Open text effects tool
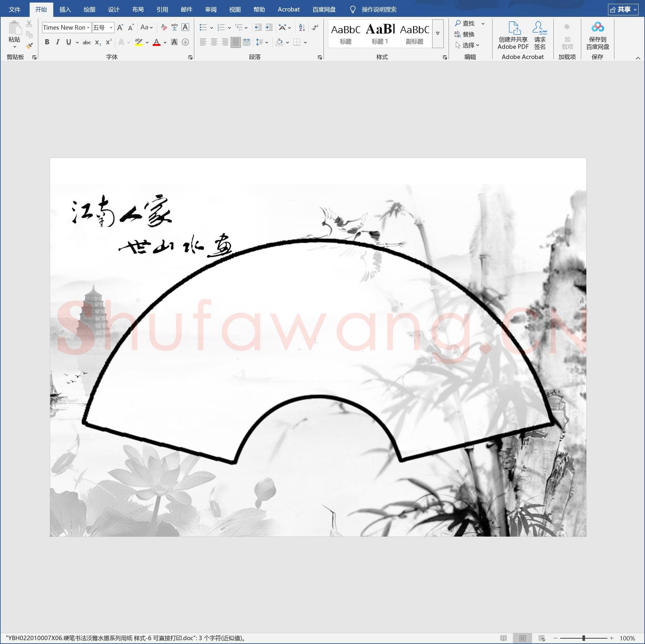Viewport: 645px width, 644px height. [121, 42]
